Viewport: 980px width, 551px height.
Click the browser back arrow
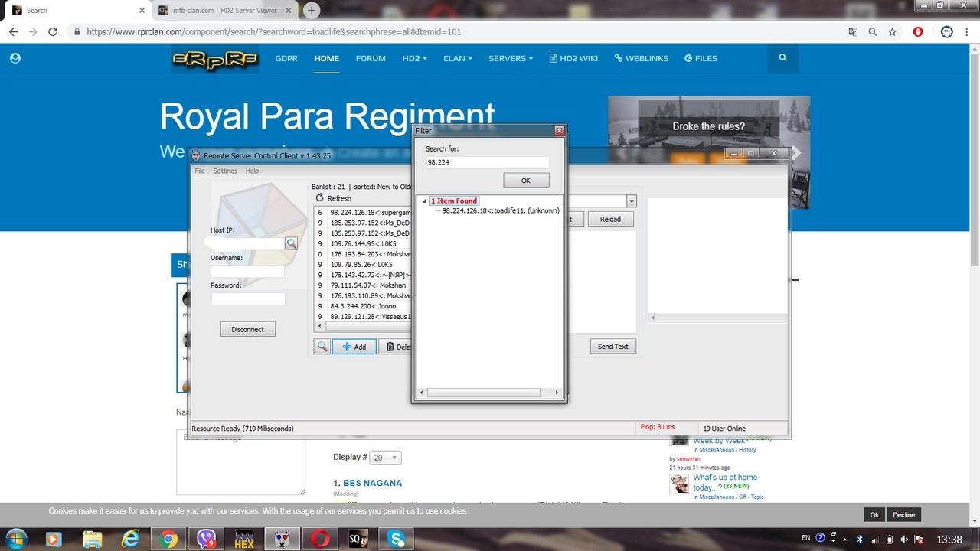pos(13,32)
